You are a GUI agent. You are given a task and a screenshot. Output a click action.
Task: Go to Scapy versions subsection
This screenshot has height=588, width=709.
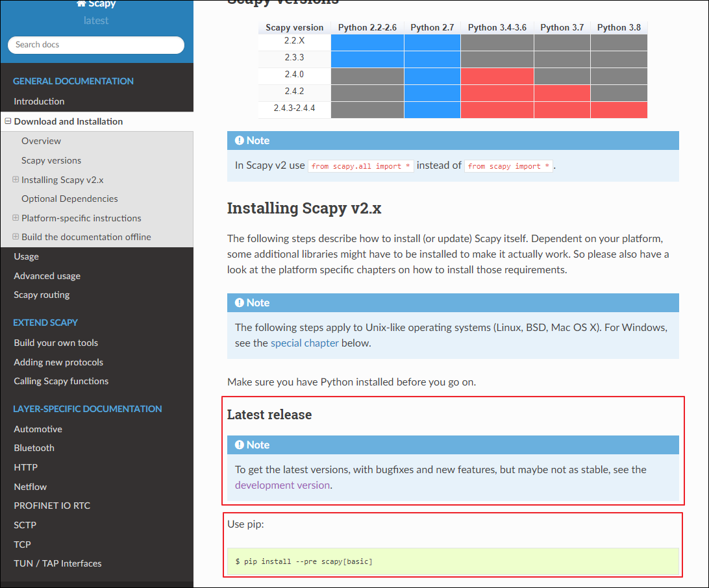pyautogui.click(x=51, y=160)
